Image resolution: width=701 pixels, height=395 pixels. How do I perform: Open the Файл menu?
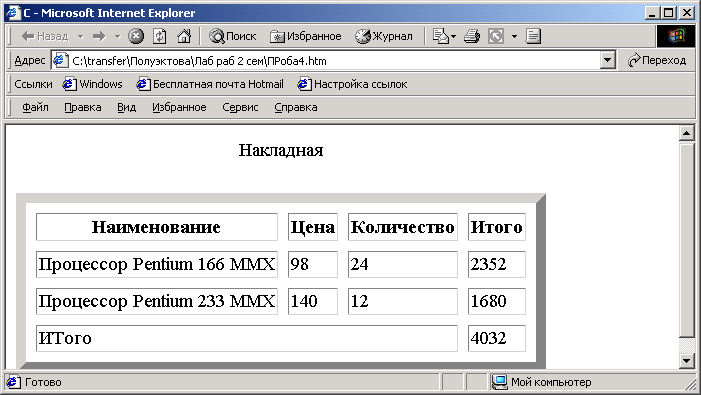click(x=35, y=107)
